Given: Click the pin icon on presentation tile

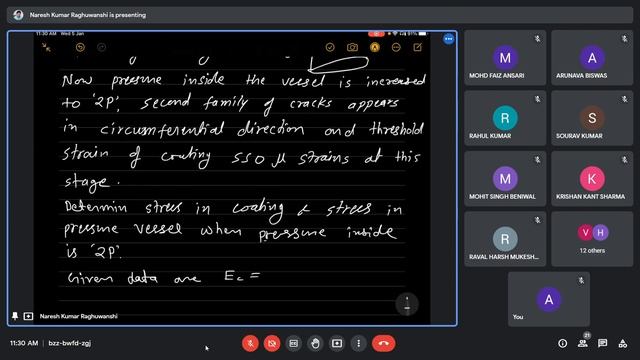Looking at the screenshot, I should (x=15, y=316).
